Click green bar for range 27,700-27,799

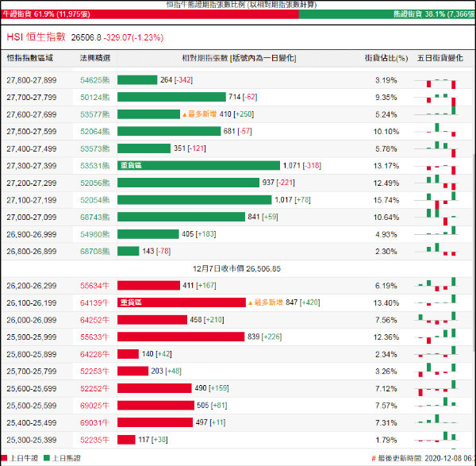coord(171,97)
